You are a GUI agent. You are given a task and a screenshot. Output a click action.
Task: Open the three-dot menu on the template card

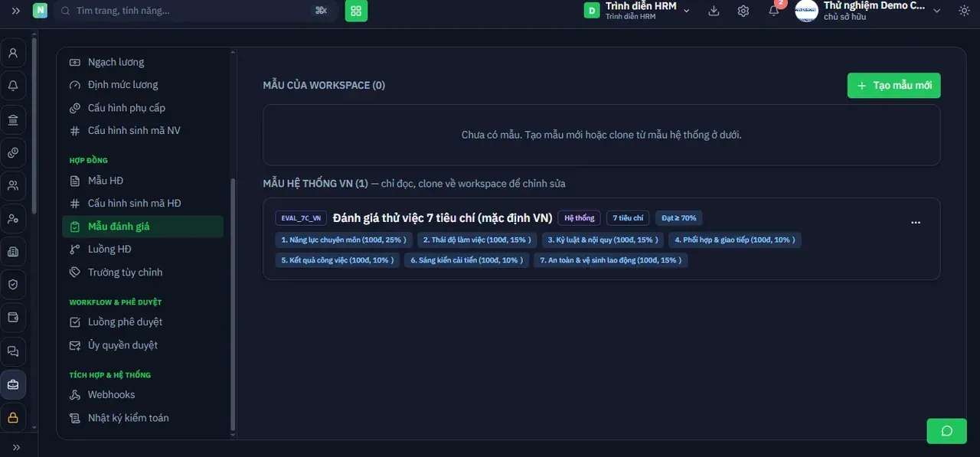916,222
